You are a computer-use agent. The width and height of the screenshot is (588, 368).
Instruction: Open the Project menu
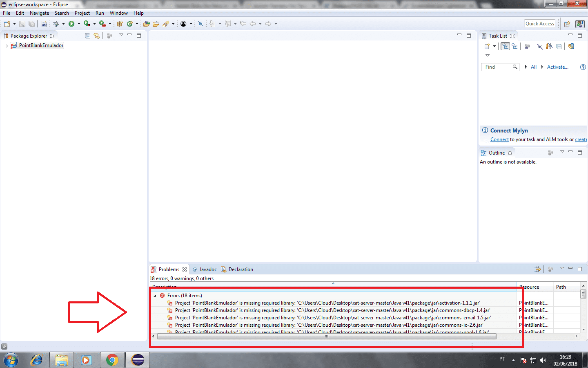click(82, 13)
